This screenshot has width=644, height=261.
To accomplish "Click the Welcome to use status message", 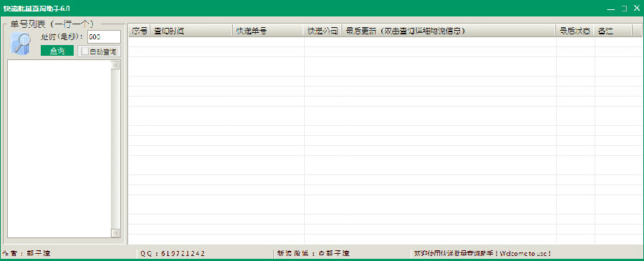I will (x=482, y=253).
